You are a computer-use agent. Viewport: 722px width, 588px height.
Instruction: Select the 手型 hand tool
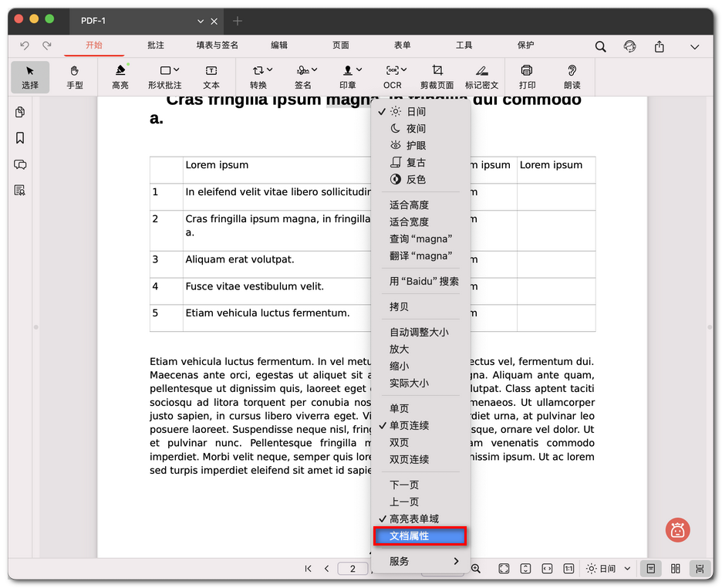(75, 76)
